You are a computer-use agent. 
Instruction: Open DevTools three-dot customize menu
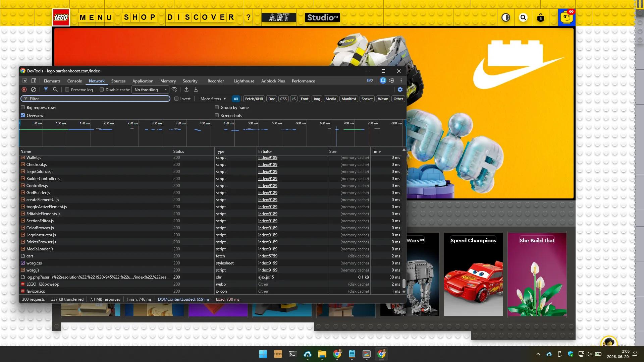click(401, 81)
